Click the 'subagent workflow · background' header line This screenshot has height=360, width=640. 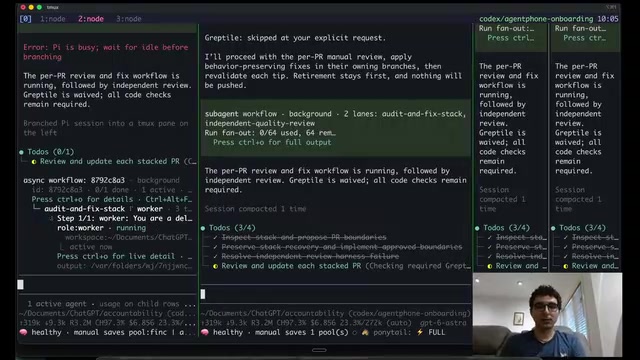pos(268,114)
